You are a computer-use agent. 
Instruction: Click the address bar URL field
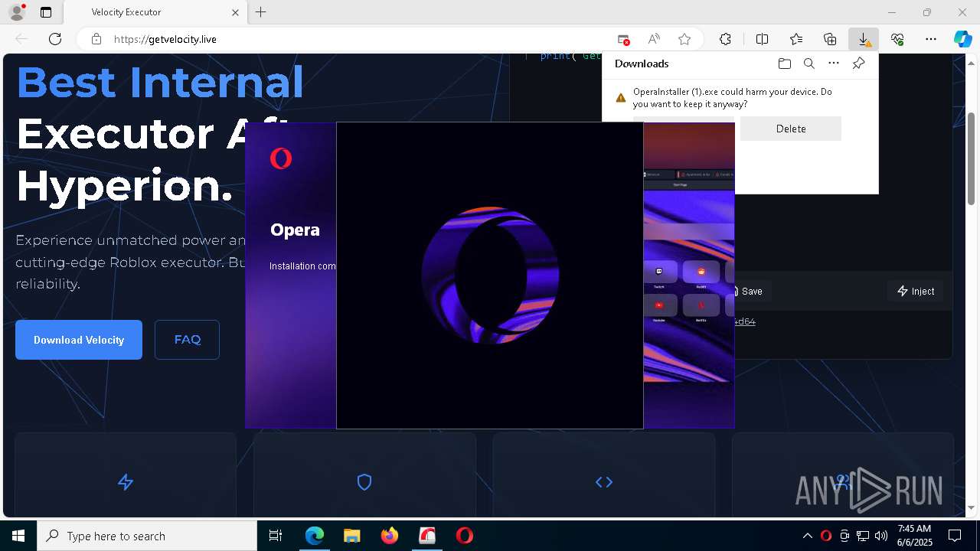click(360, 39)
